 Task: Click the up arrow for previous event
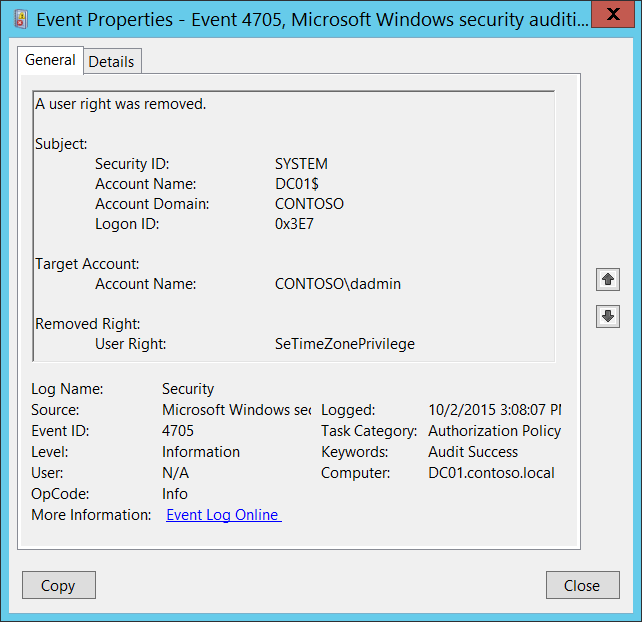[608, 280]
